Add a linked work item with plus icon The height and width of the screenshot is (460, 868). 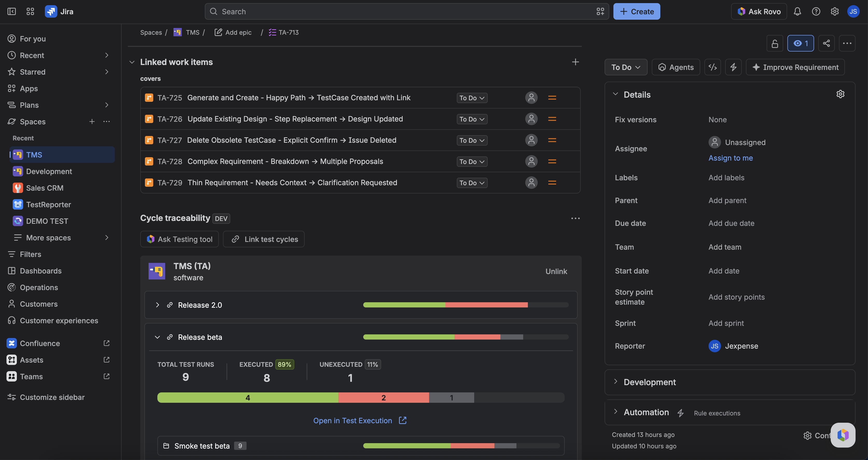(575, 62)
